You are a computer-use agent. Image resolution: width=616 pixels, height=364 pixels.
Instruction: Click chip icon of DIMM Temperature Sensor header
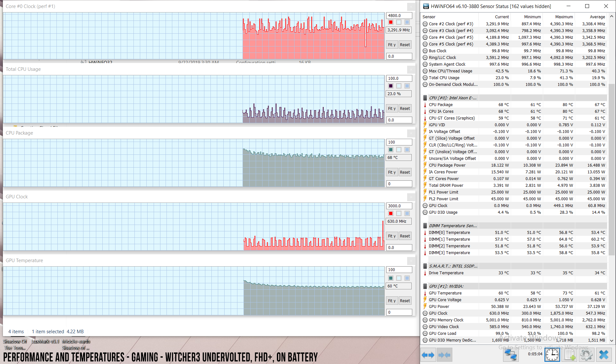pos(425,226)
